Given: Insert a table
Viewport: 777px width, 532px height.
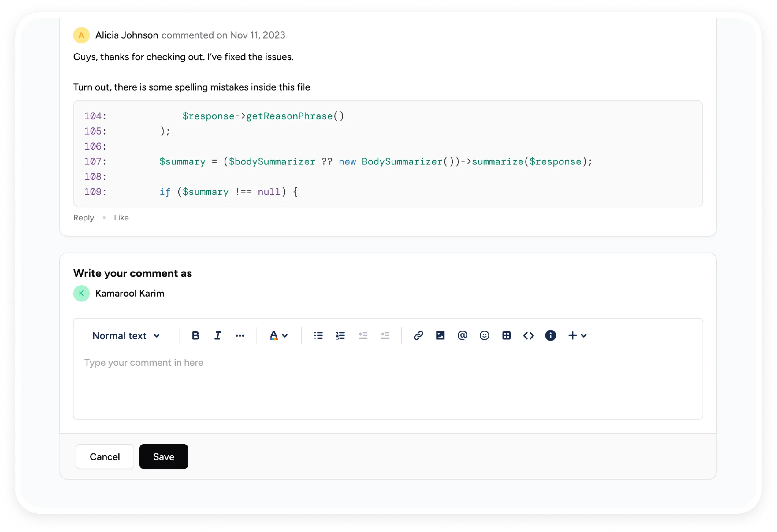Looking at the screenshot, I should [506, 335].
